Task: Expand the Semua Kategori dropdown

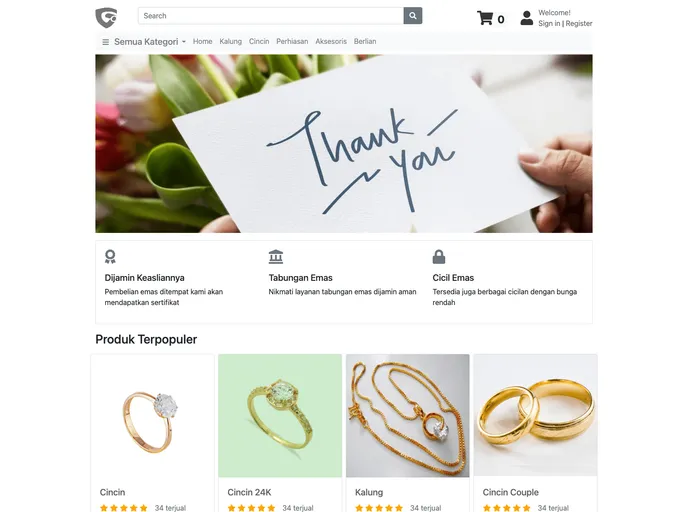Action: [x=150, y=42]
